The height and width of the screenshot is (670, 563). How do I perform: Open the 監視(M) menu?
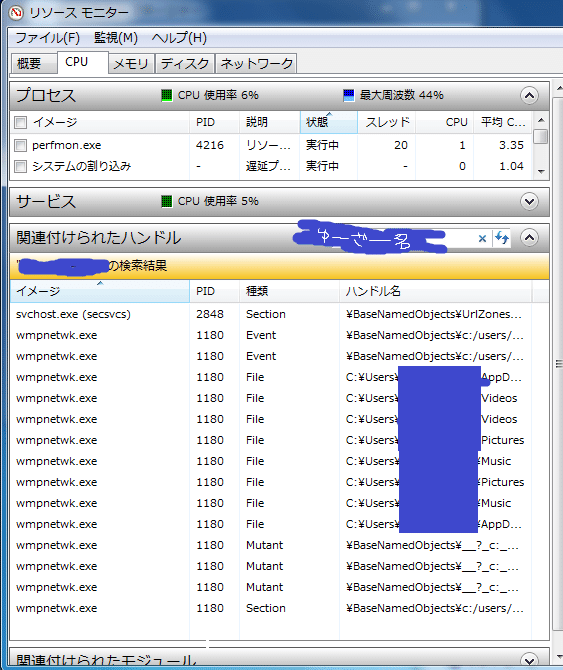tap(116, 38)
